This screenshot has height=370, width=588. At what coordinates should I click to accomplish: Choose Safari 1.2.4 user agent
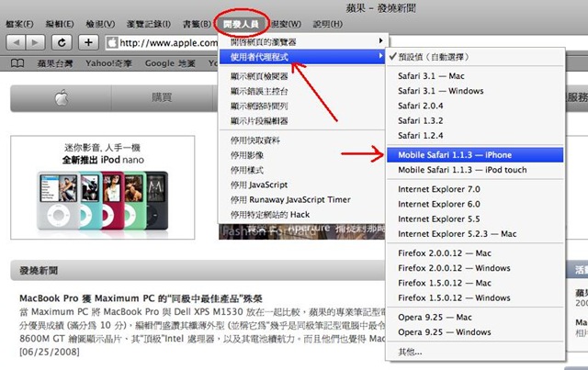pyautogui.click(x=475, y=136)
